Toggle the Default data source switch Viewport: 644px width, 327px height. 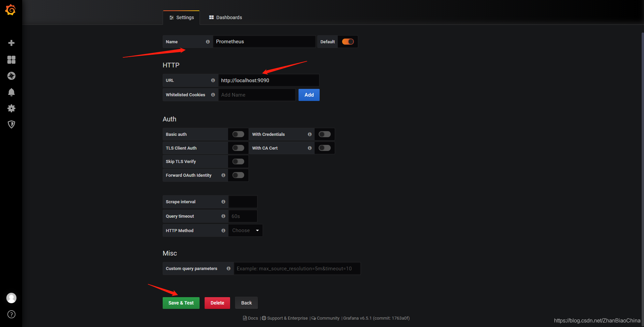click(348, 42)
